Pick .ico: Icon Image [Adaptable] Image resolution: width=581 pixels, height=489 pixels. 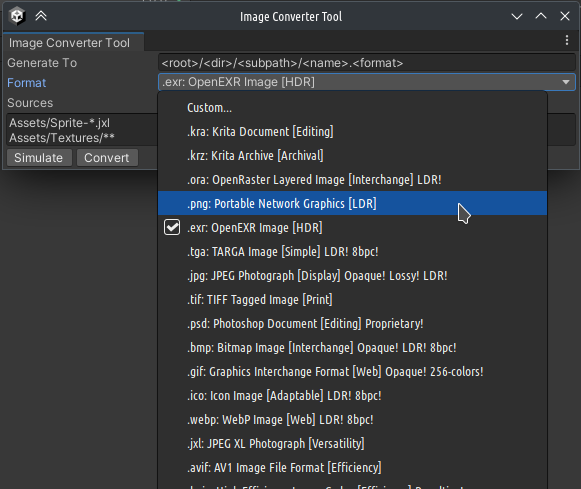coord(352,396)
